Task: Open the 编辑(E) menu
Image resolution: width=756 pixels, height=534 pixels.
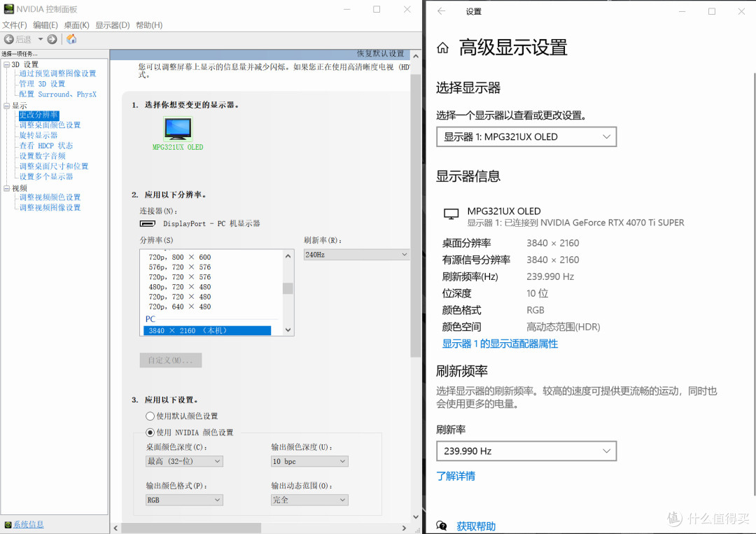Action: (x=45, y=25)
